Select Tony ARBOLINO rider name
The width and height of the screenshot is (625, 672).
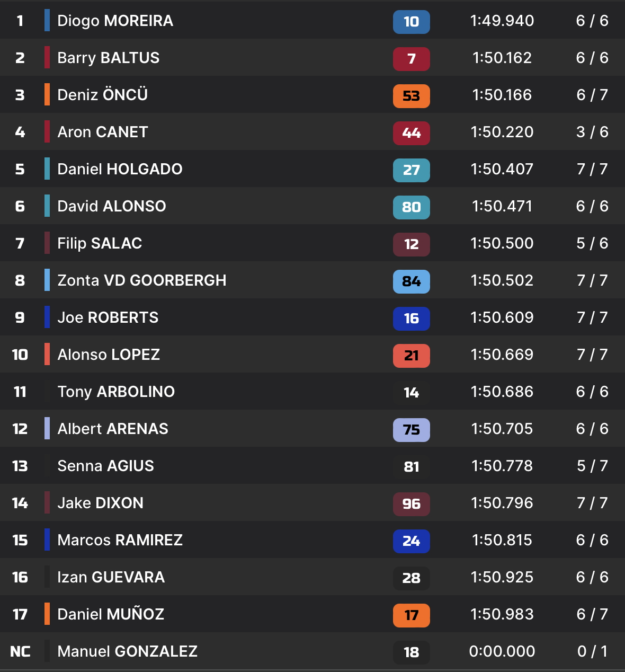tap(115, 392)
